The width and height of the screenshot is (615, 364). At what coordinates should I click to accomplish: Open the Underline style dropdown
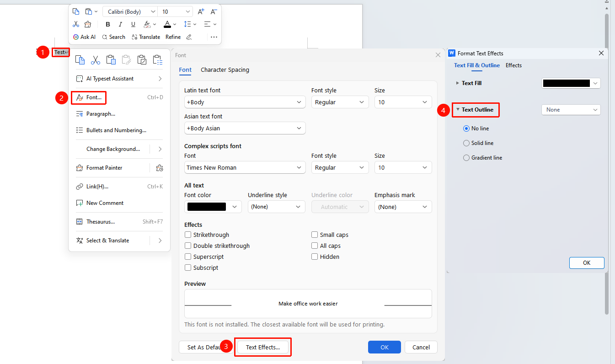(277, 207)
